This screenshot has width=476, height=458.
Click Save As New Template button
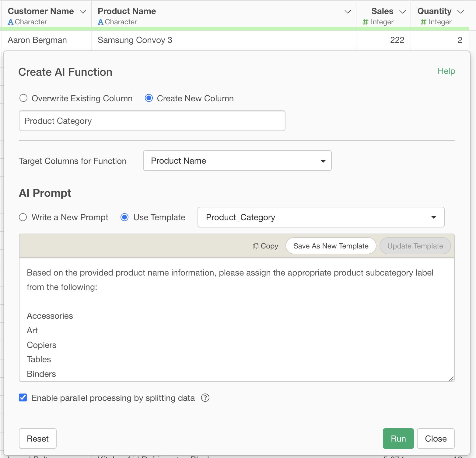click(331, 246)
